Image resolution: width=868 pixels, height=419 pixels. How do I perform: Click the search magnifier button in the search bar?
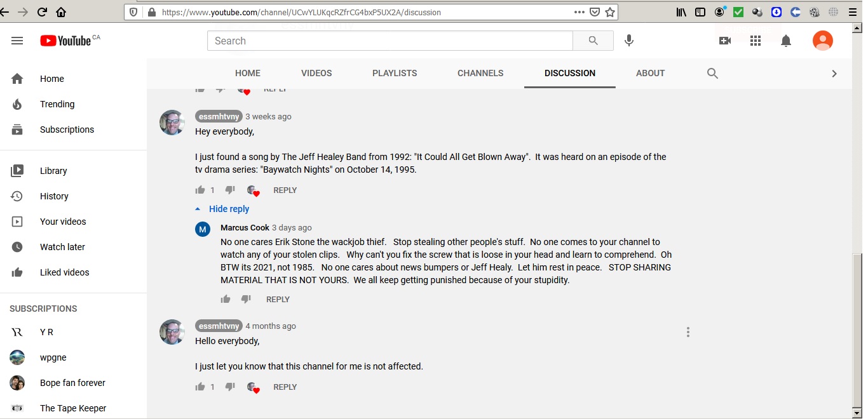pos(593,41)
